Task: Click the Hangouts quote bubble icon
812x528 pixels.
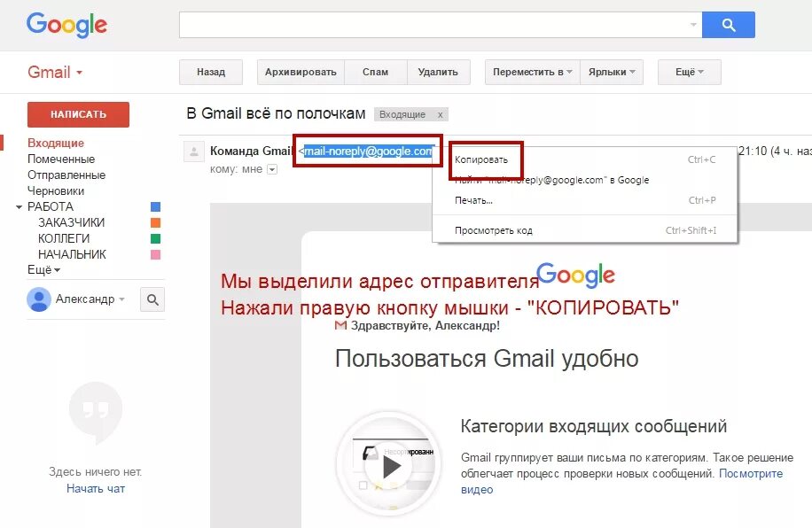Action: pos(96,413)
